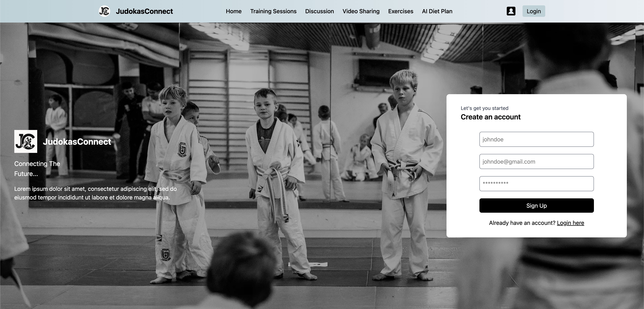Click the white JudokasConnect hero title
This screenshot has height=309, width=644.
coord(77,142)
